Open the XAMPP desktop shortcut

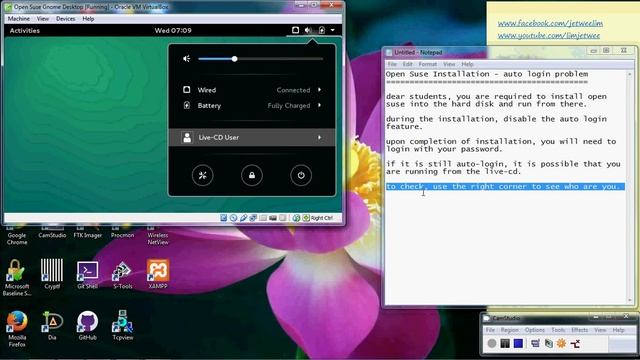point(158,274)
